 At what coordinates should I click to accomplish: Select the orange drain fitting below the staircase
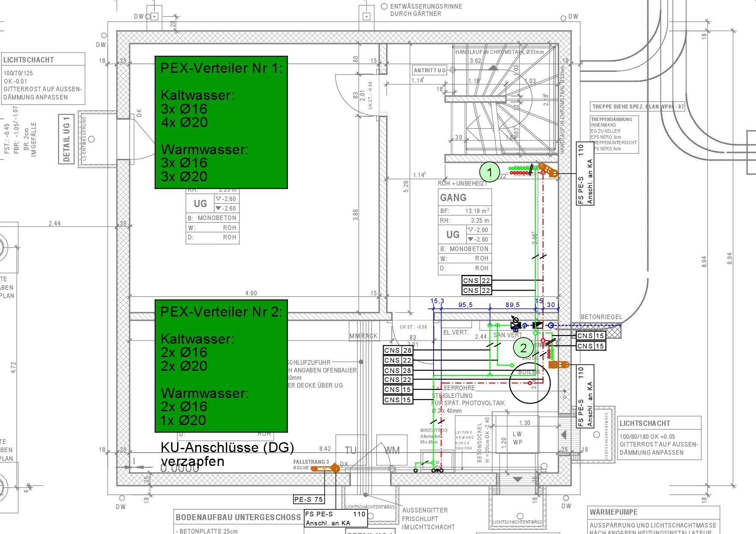tap(548, 170)
